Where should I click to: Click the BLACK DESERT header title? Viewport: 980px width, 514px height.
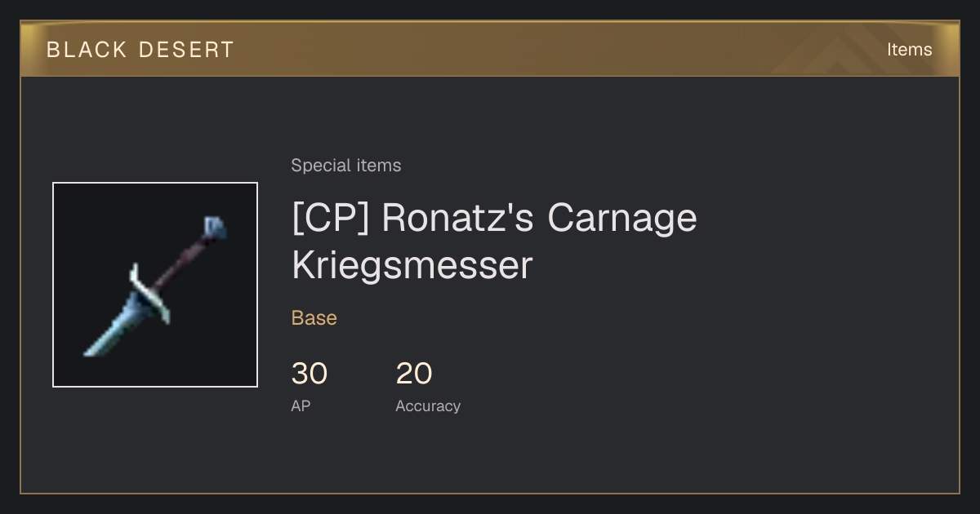(140, 50)
